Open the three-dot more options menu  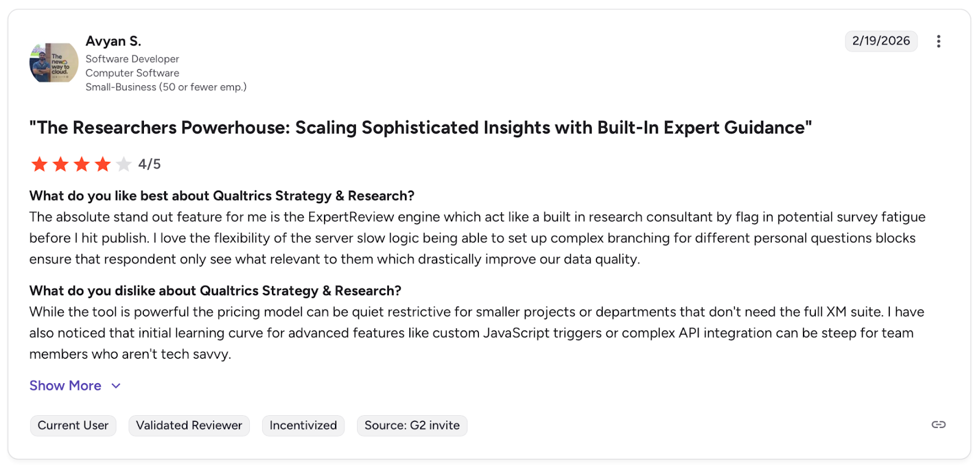pos(938,41)
